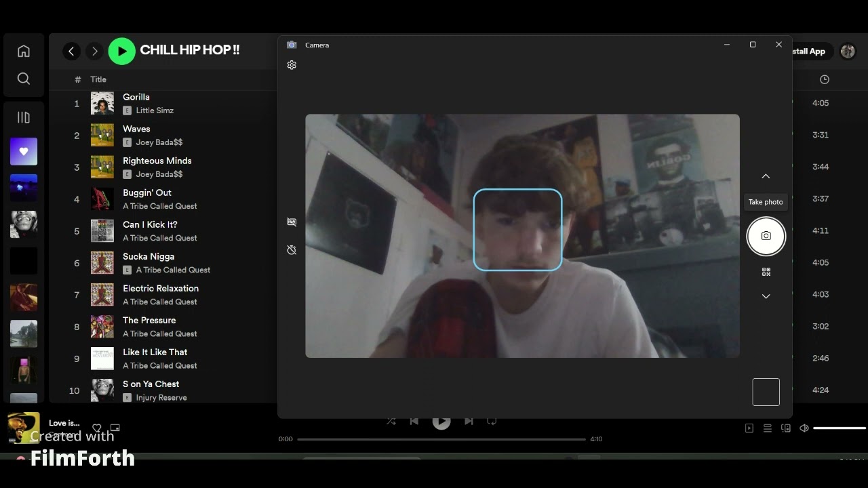Screen dimensions: 868x488
Task: Select the track Can I Kick It?
Action: 150,224
